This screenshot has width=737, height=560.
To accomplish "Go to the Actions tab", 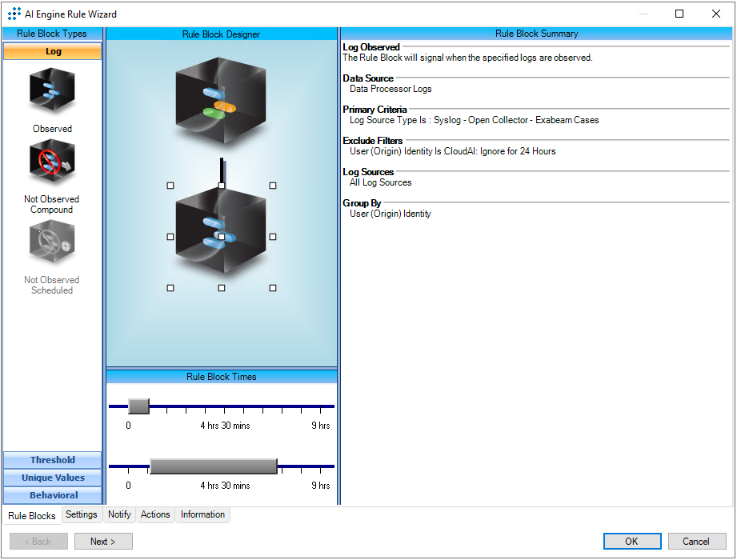I will [155, 514].
